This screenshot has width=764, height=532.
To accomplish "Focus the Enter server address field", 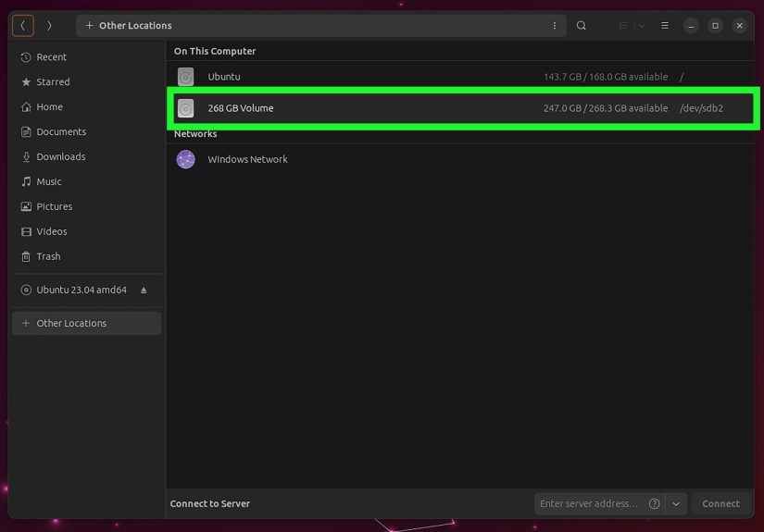I will click(591, 503).
